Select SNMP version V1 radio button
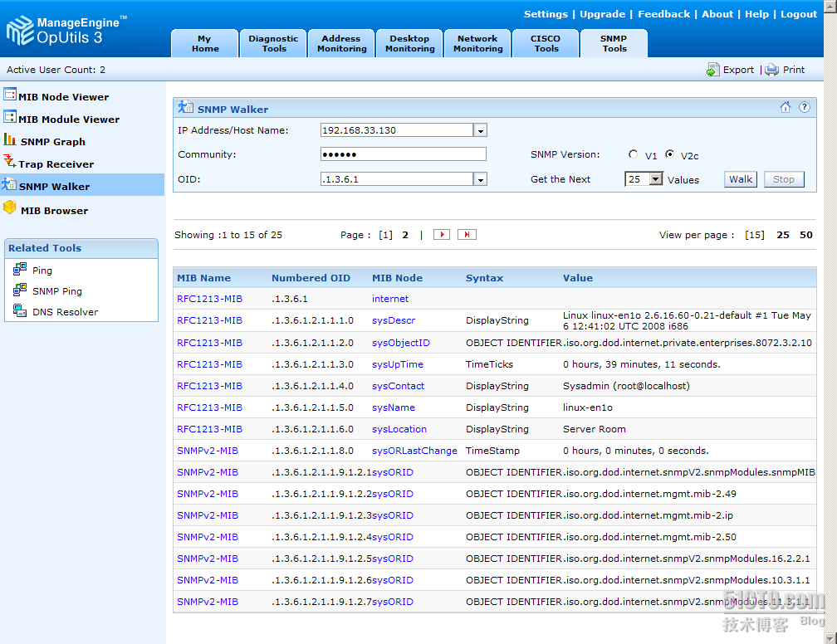 (x=634, y=154)
